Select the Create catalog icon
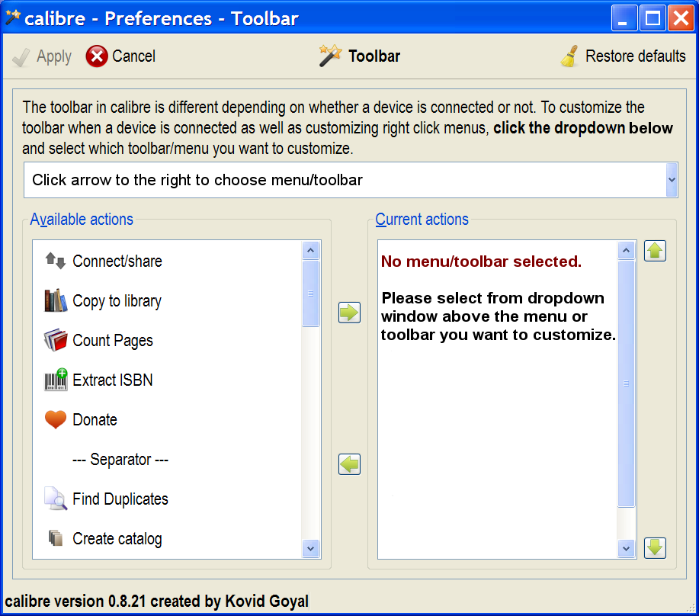The height and width of the screenshot is (616, 699). (56, 538)
